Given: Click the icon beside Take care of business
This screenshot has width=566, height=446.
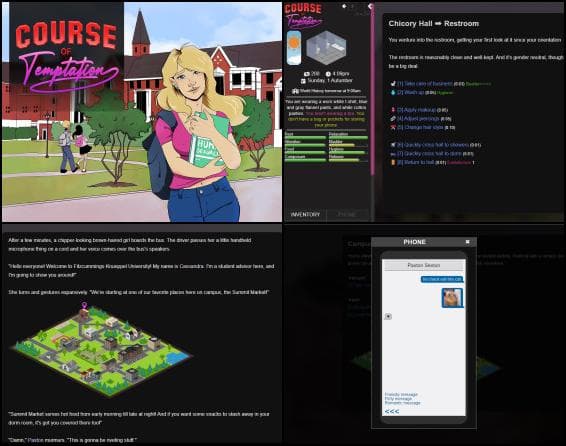Looking at the screenshot, I should 393,84.
